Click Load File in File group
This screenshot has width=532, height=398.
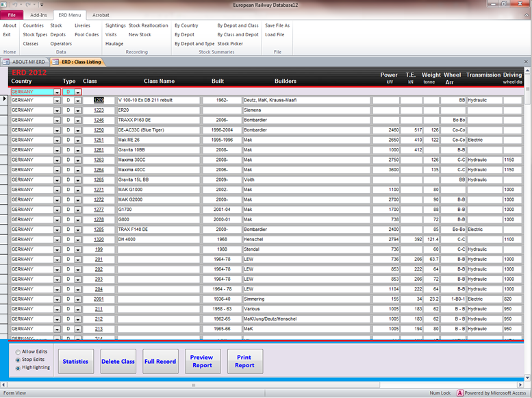coord(275,35)
